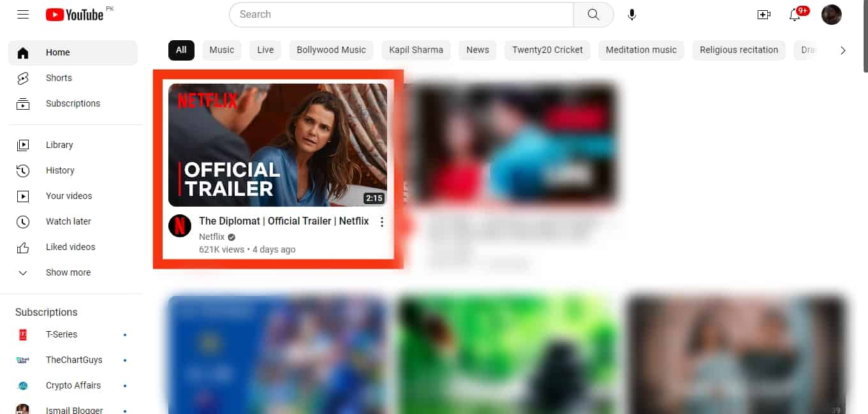Viewport: 868px width, 414px height.
Task: Select the Twenty20 Cricket chip
Action: click(x=547, y=50)
